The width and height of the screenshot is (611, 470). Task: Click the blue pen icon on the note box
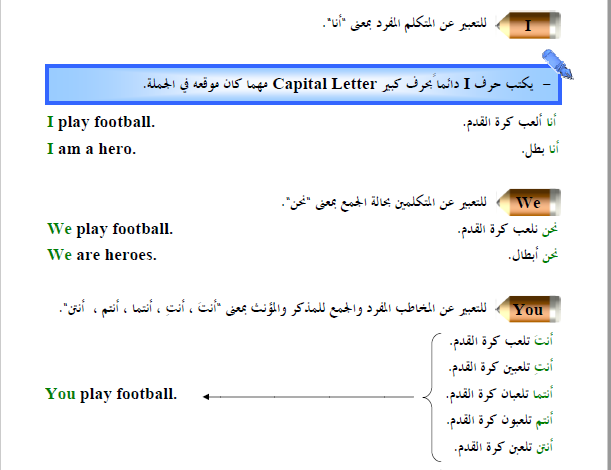coord(557,64)
